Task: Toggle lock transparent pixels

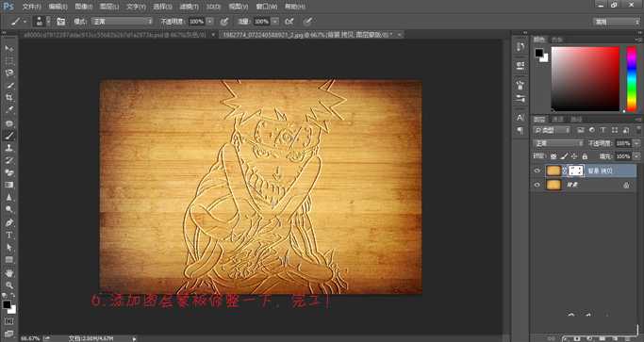Action: click(x=553, y=156)
